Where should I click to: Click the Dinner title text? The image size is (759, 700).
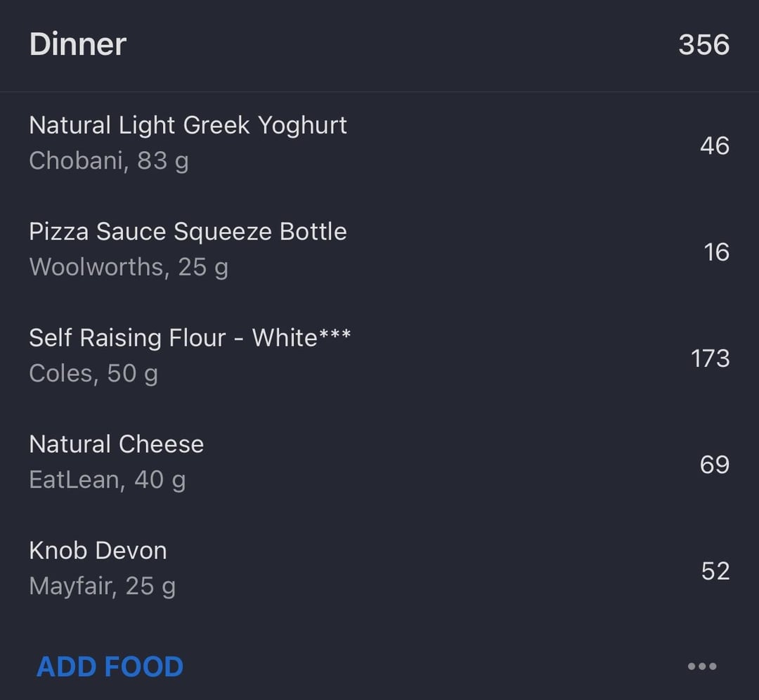[77, 44]
